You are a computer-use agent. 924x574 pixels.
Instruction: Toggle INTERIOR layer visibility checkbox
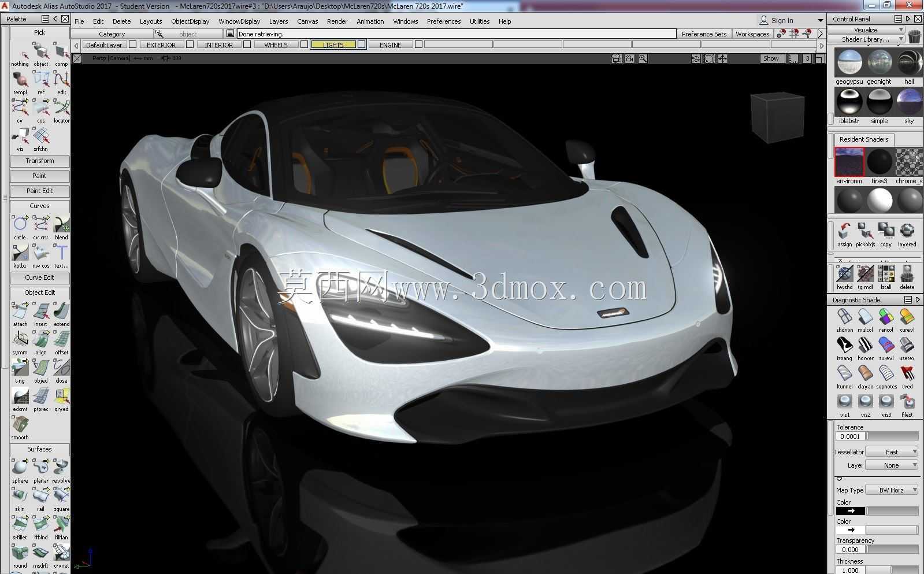[247, 45]
